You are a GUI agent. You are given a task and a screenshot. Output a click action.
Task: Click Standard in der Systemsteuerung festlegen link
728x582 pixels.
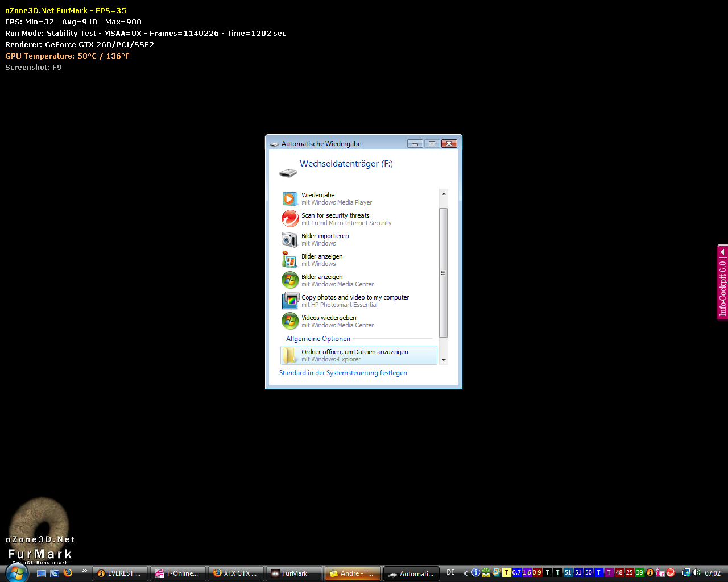[343, 373]
